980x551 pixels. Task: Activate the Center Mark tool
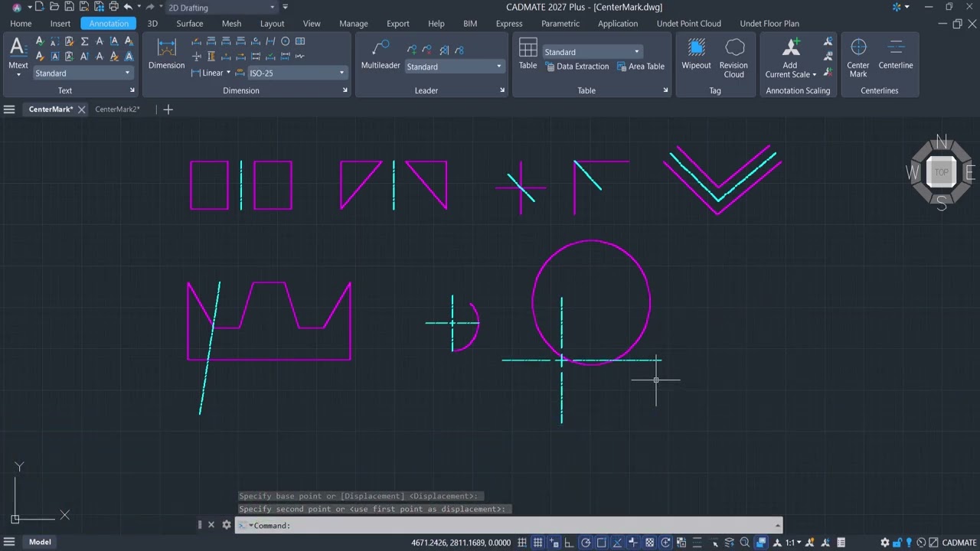point(858,58)
